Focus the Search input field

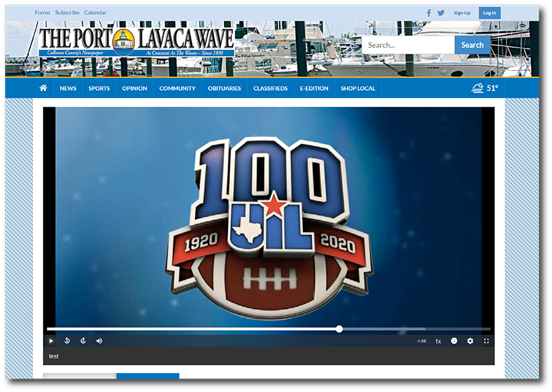408,45
